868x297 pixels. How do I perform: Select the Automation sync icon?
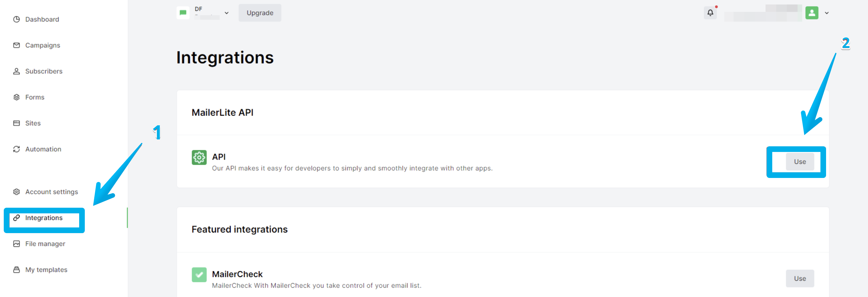[17, 149]
